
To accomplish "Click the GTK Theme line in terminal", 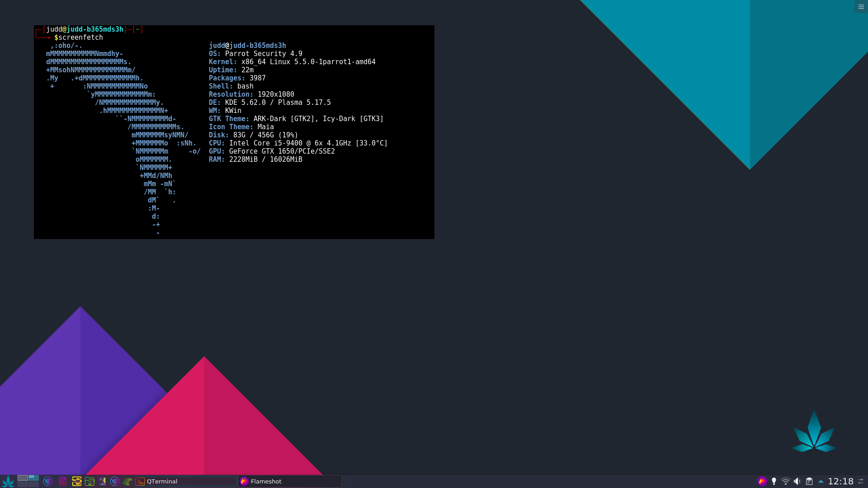I will (296, 119).
